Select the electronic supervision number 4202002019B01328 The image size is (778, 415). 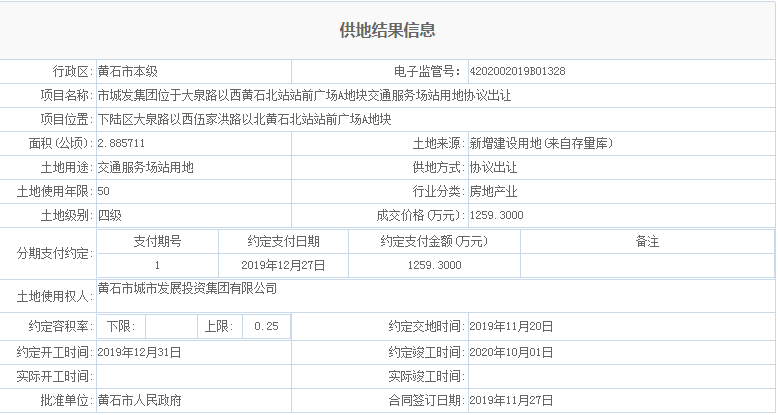coord(516,72)
